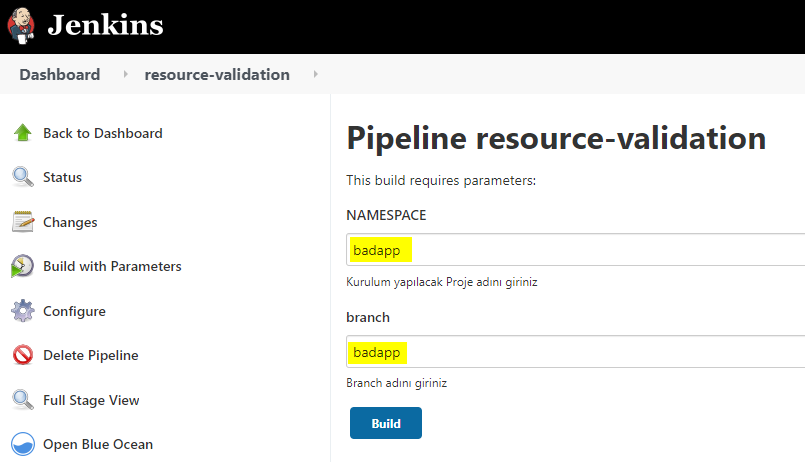This screenshot has height=462, width=805.
Task: Click the Full Stage View magnifier icon
Action: (x=23, y=400)
